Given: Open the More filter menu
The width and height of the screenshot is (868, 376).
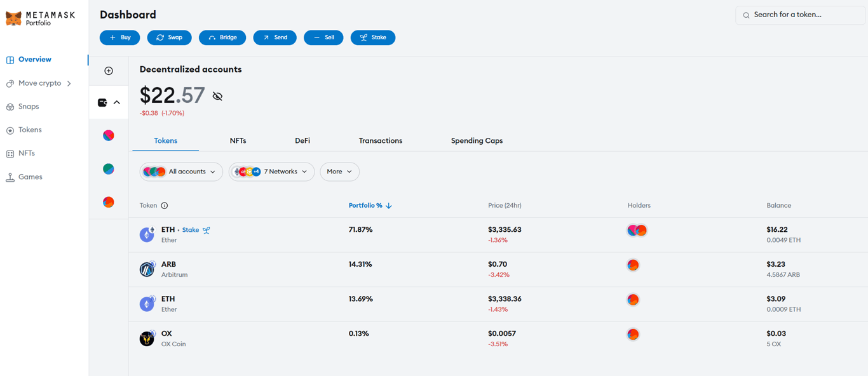Looking at the screenshot, I should (339, 171).
